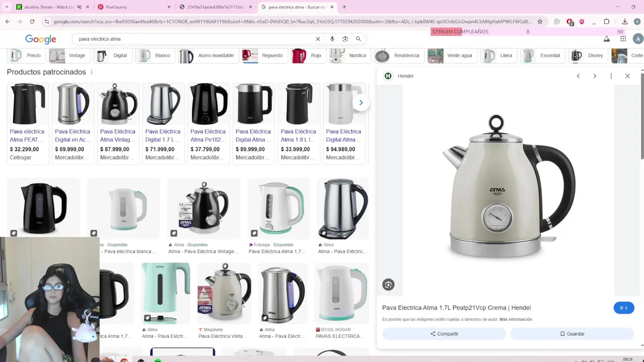Click the browser address bar
This screenshot has width=644, height=362.
tap(292, 22)
